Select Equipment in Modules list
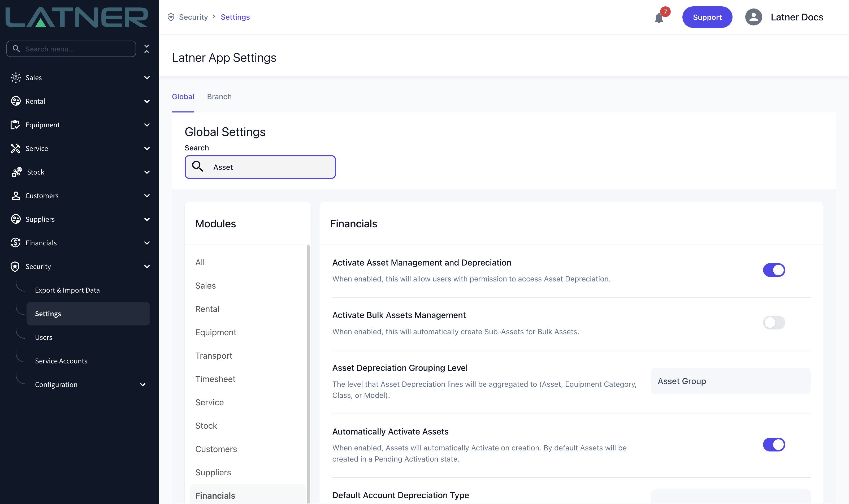Viewport: 849px width, 504px height. coord(248,332)
